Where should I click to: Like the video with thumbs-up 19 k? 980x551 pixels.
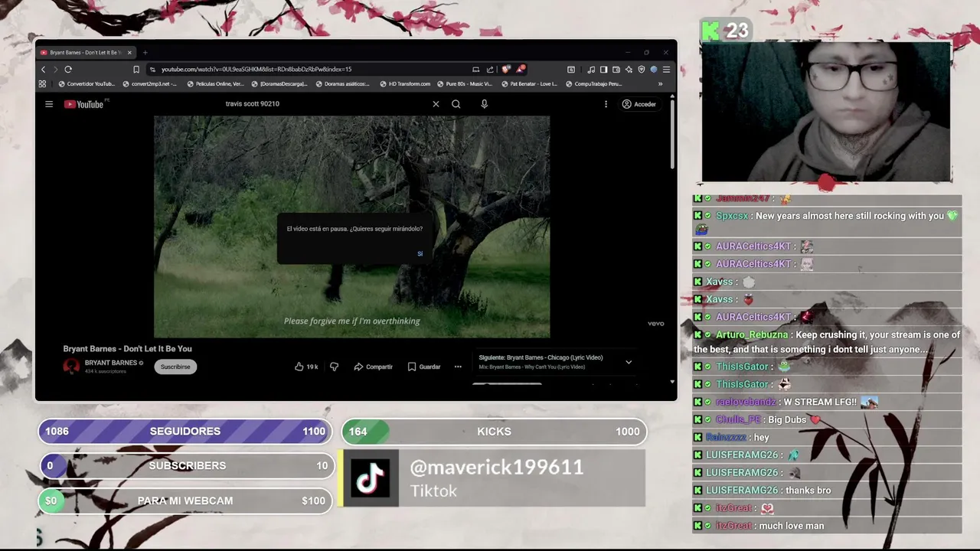306,367
